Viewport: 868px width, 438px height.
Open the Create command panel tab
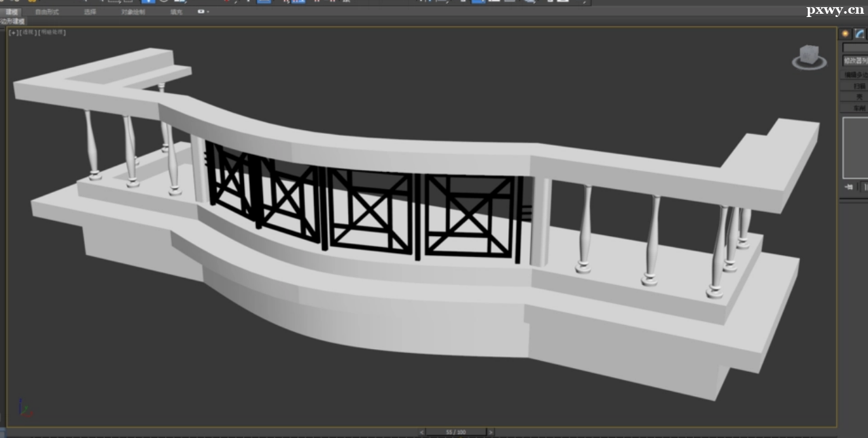(x=845, y=34)
